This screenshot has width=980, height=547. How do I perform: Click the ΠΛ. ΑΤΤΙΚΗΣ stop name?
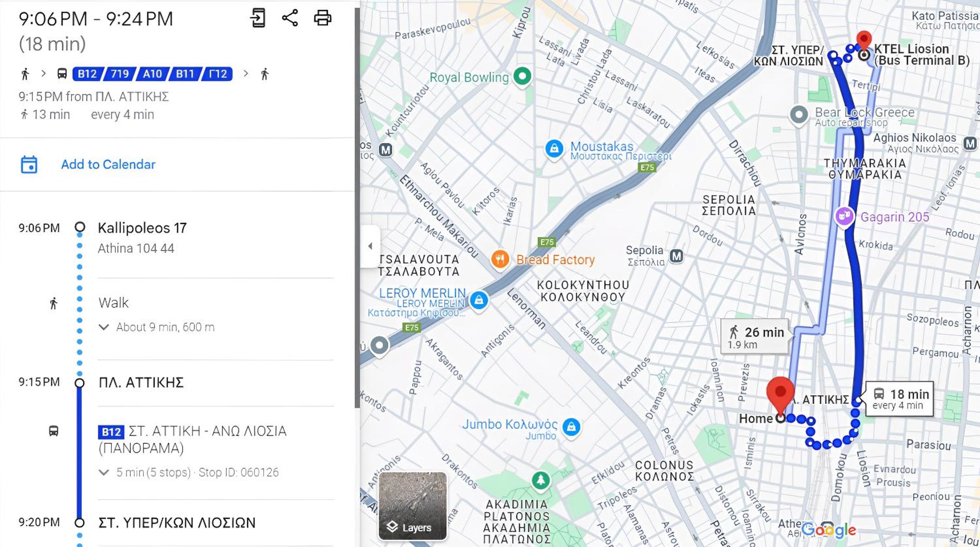141,382
